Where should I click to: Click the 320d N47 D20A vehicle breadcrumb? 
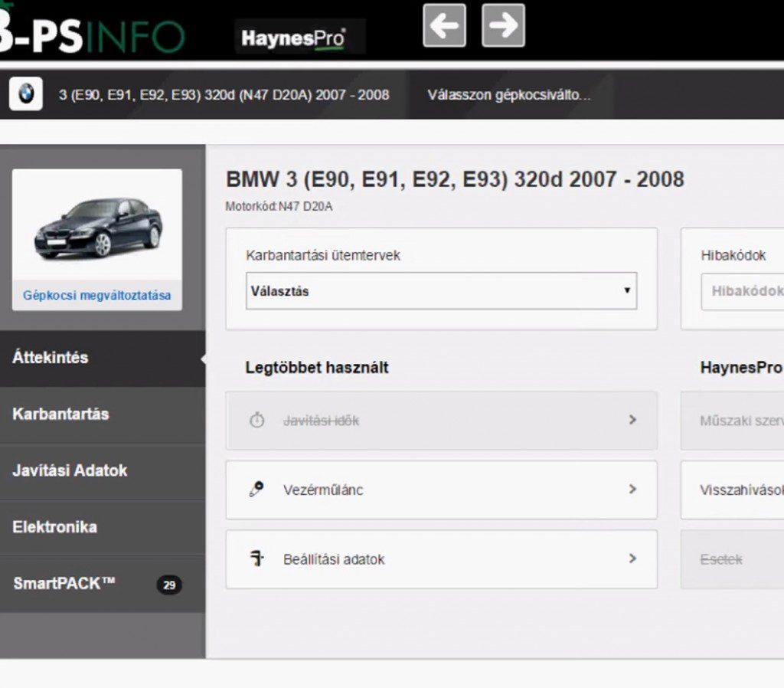224,95
